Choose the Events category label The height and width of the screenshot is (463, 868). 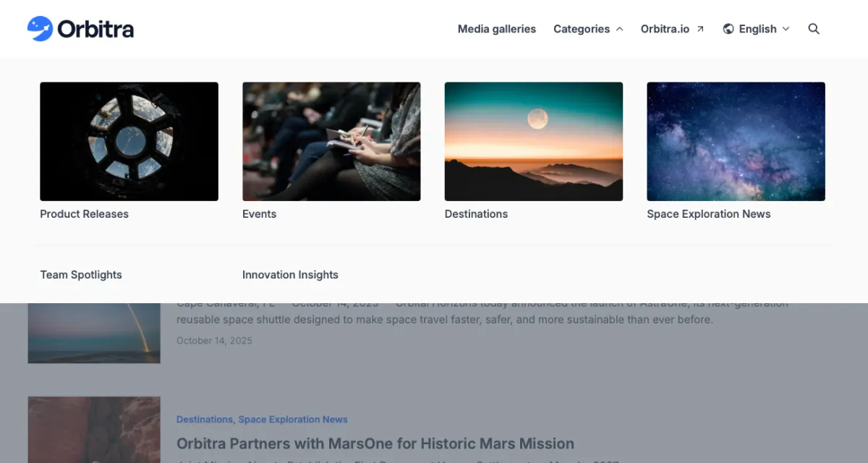tap(259, 214)
